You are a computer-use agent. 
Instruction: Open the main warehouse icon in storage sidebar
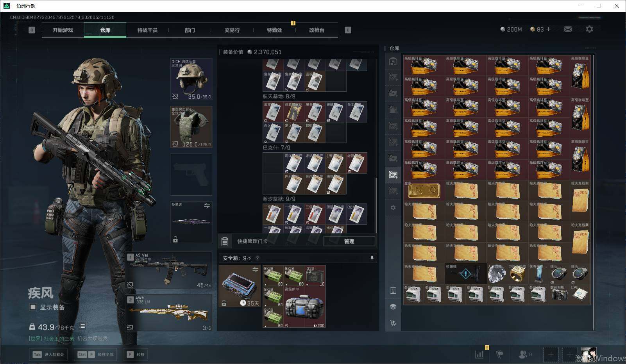[x=393, y=61]
